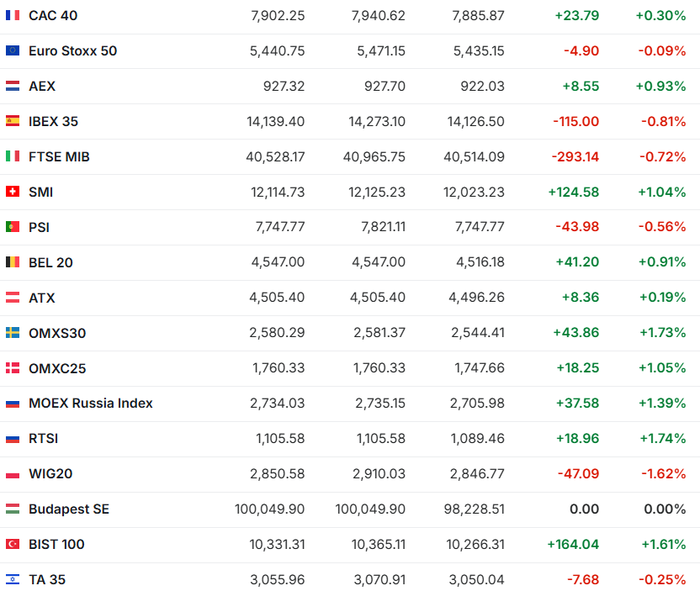700x591 pixels.
Task: Open the ATX index link
Action: [42, 298]
